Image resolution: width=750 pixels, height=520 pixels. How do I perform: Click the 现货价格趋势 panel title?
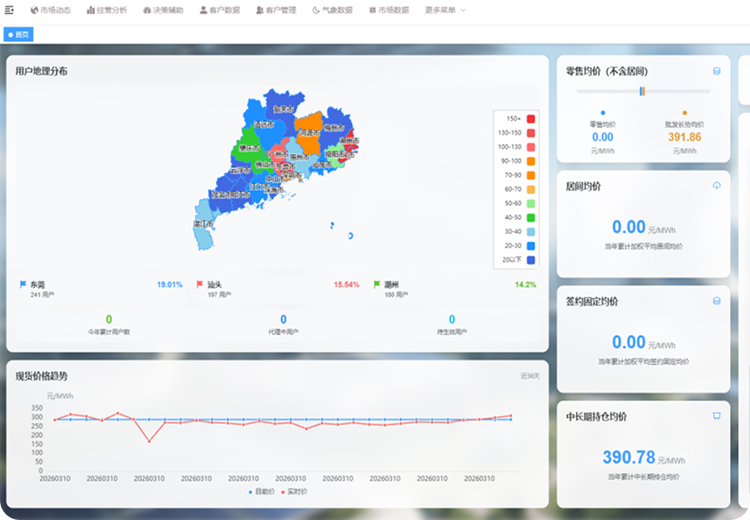coord(41,376)
